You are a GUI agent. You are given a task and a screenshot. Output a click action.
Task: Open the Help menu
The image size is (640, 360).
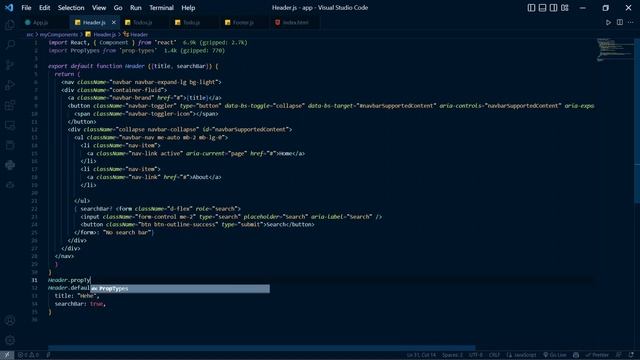(188, 8)
